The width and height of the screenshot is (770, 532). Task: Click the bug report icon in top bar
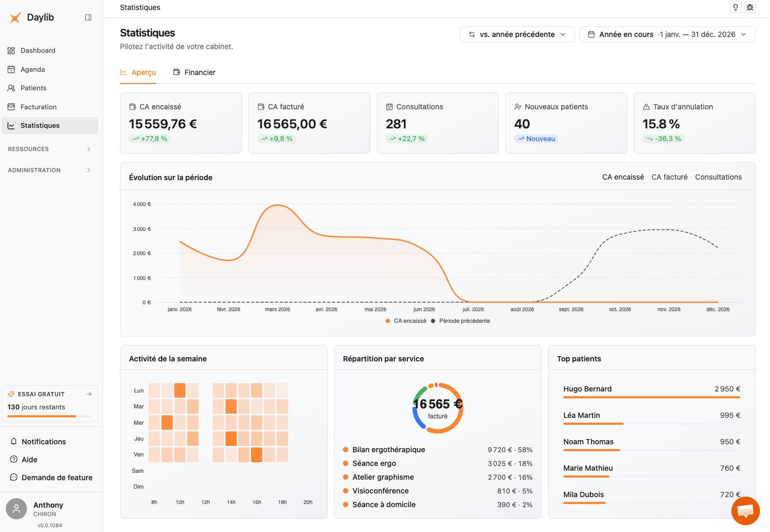[x=750, y=7]
